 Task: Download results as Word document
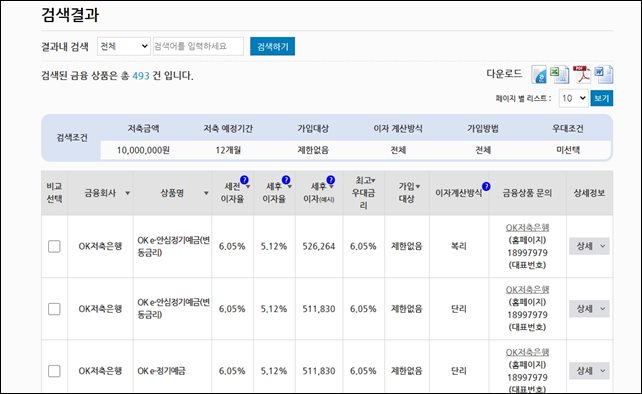pyautogui.click(x=604, y=75)
